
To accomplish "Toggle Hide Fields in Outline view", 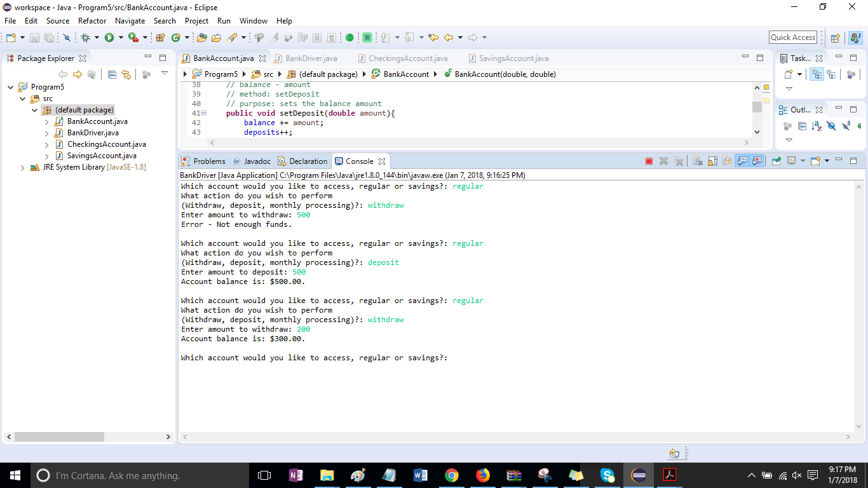I will pos(831,126).
